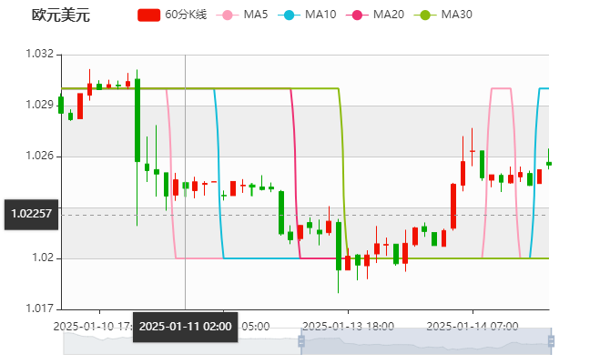Click the 1.02257 price axis label

pos(30,214)
